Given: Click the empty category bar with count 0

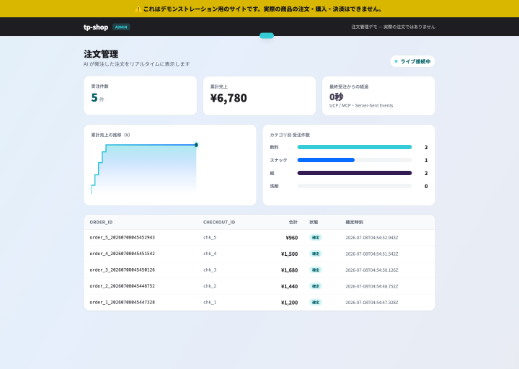Looking at the screenshot, I should [x=355, y=186].
